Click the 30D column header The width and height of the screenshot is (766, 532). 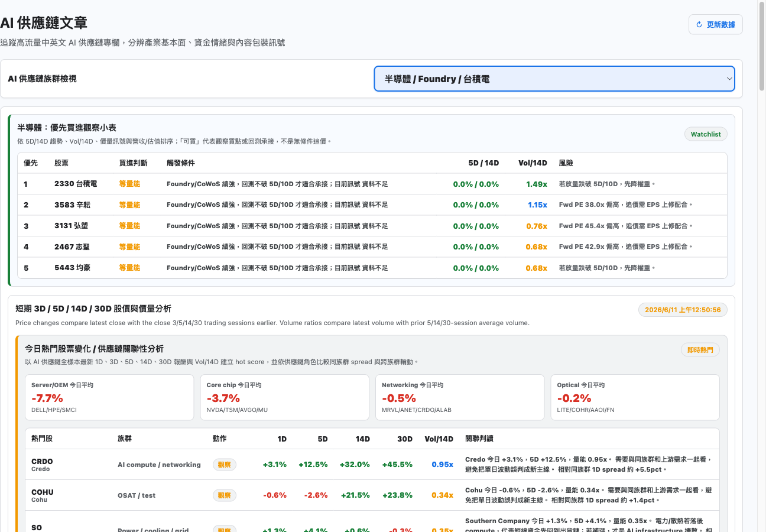pos(405,439)
